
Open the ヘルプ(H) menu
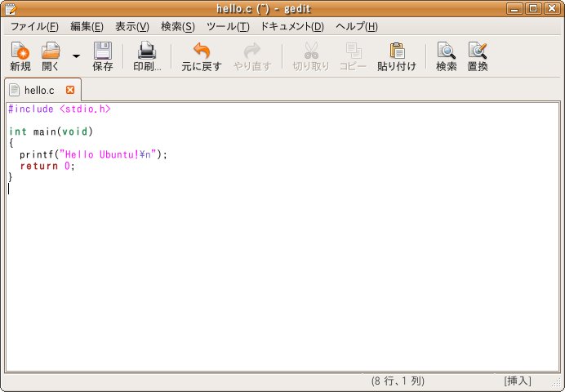[356, 26]
